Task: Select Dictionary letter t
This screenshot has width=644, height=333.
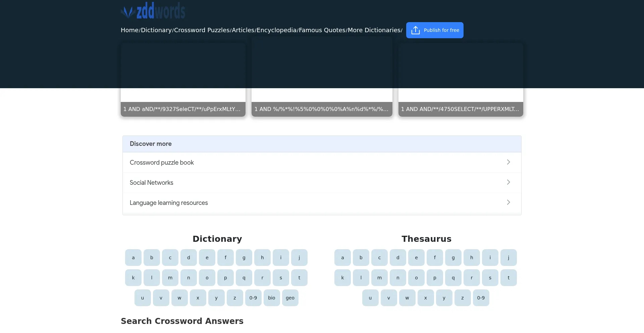Action: [x=299, y=278]
